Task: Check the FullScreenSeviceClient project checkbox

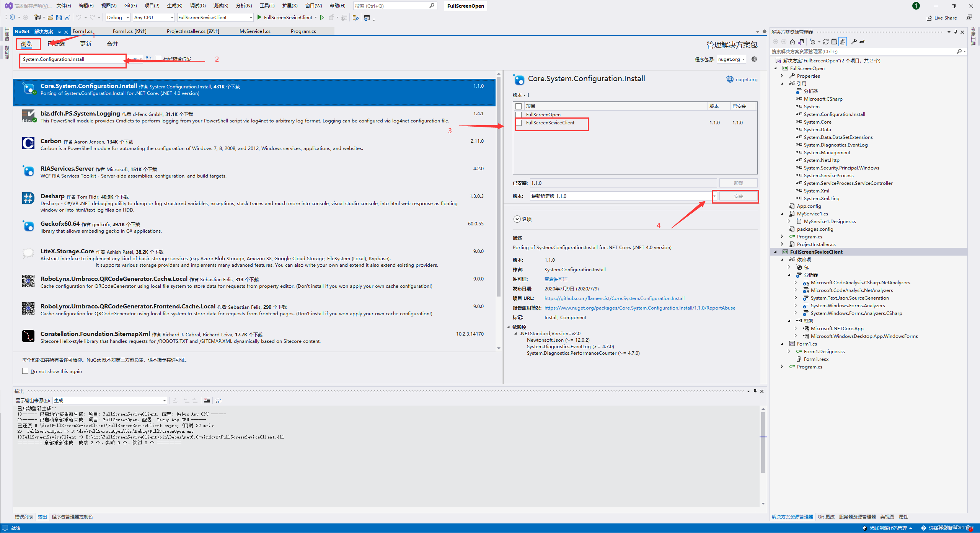Action: (x=519, y=123)
